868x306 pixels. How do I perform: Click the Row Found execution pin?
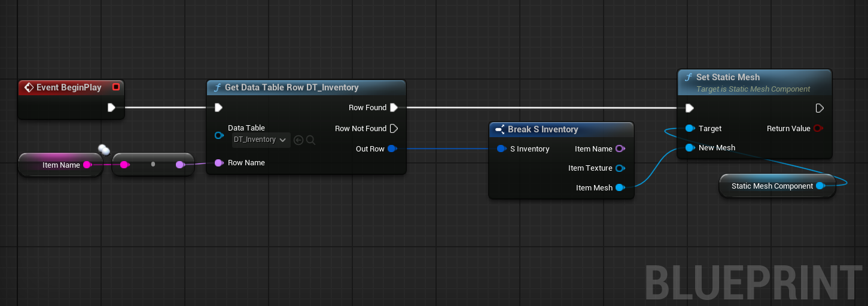click(x=394, y=108)
